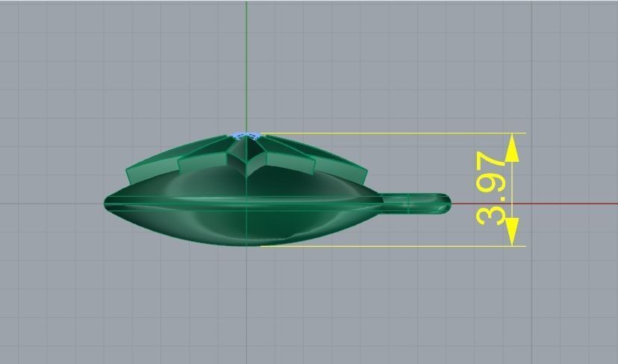Select the 3.97 dimension text

[490, 189]
